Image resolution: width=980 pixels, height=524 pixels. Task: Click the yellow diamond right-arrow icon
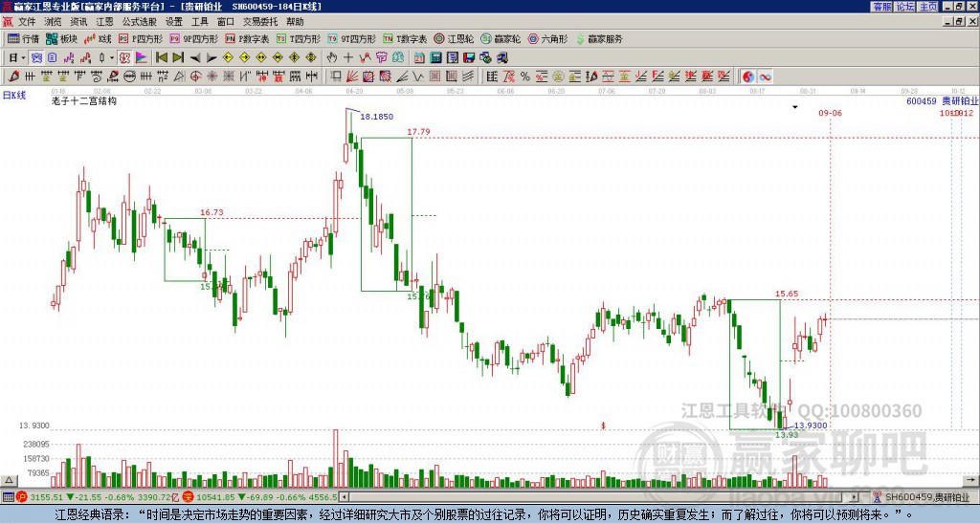point(244,57)
